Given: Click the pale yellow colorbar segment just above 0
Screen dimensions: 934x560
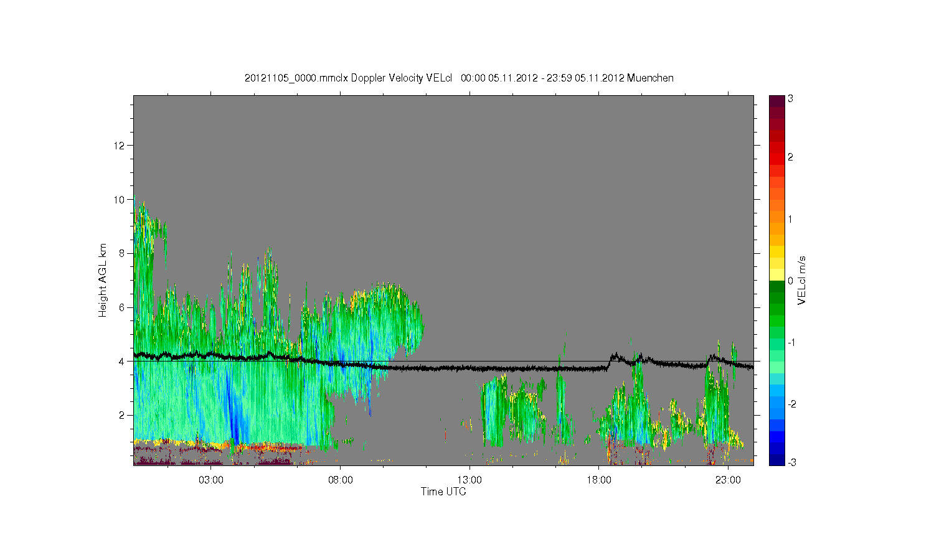Looking at the screenshot, I should click(x=776, y=275).
